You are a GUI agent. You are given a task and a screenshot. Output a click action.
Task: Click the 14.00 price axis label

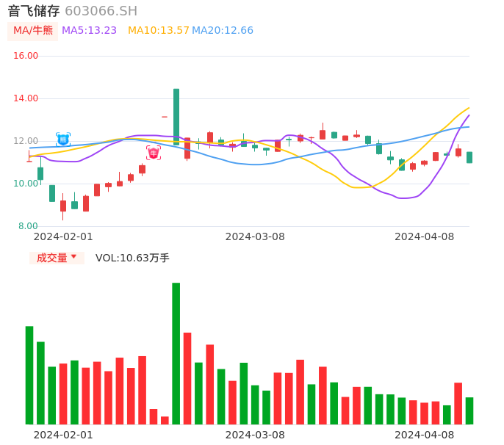[26, 98]
